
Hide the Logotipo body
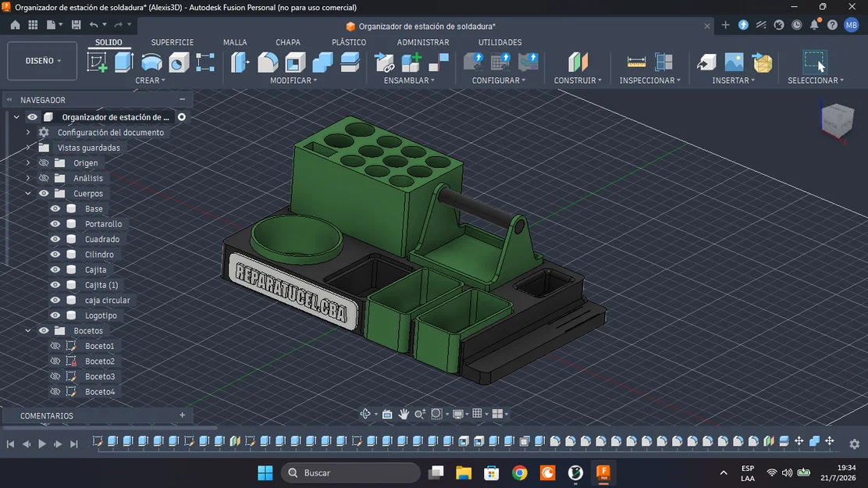55,315
